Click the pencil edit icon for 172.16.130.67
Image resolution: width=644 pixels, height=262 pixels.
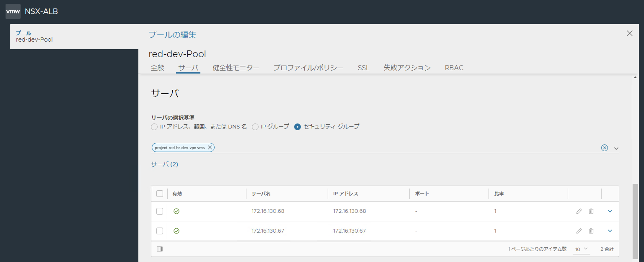click(x=579, y=231)
